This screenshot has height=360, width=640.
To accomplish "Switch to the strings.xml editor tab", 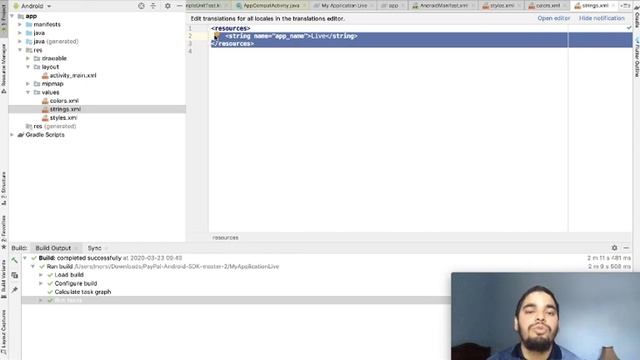I will 594,6.
